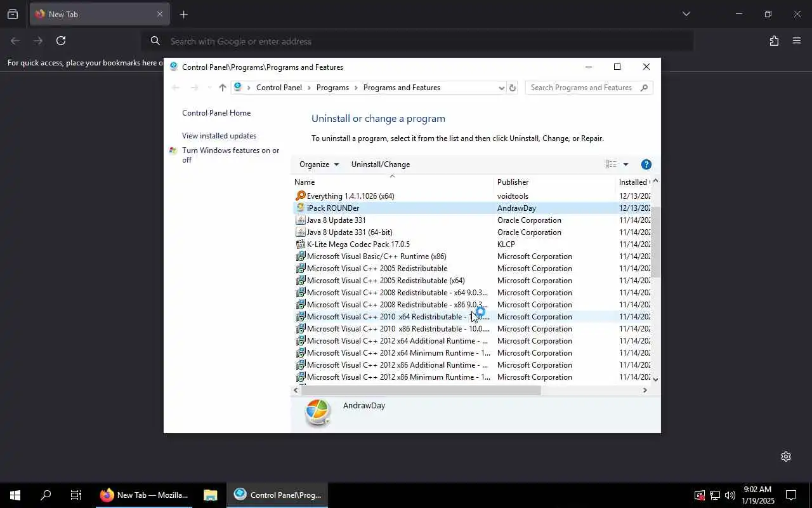The height and width of the screenshot is (508, 812).
Task: Click the horizontal scrollbar thumb in program list
Action: (x=421, y=391)
